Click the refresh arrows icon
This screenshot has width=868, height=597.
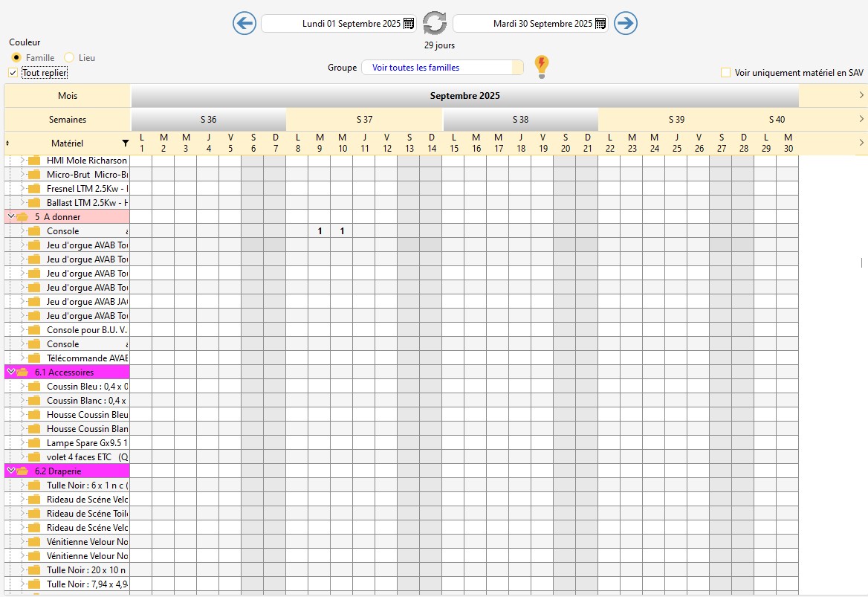[x=435, y=23]
